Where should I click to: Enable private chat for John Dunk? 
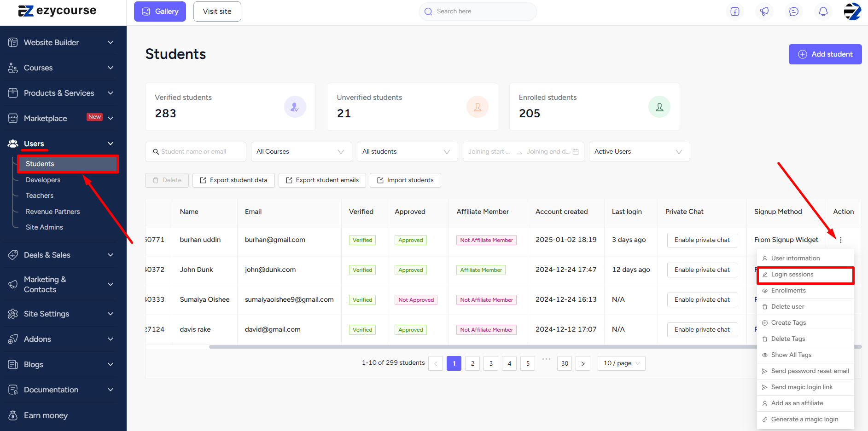[x=702, y=270]
